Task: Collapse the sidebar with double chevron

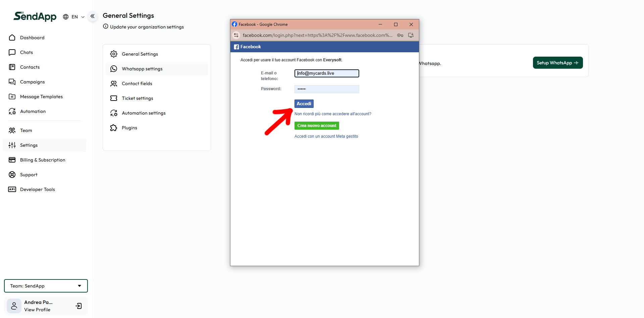Action: pyautogui.click(x=93, y=16)
